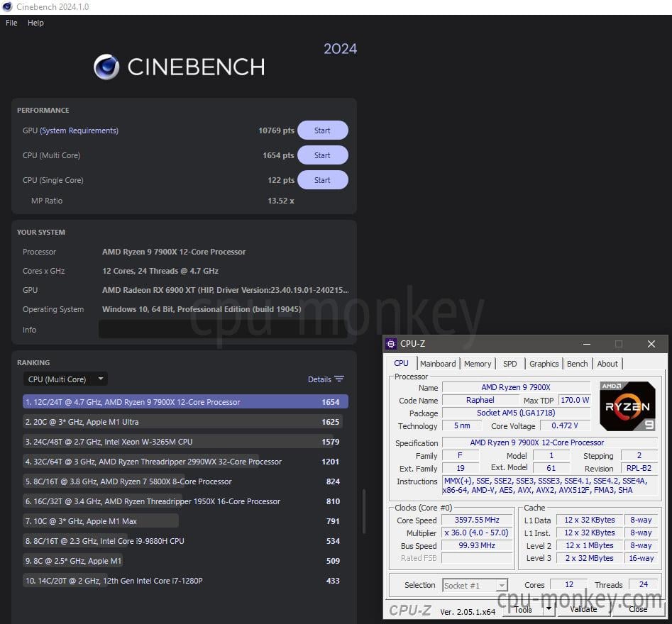Open the CPU (Multi Core) ranking dropdown
This screenshot has height=624, width=672.
tap(65, 379)
